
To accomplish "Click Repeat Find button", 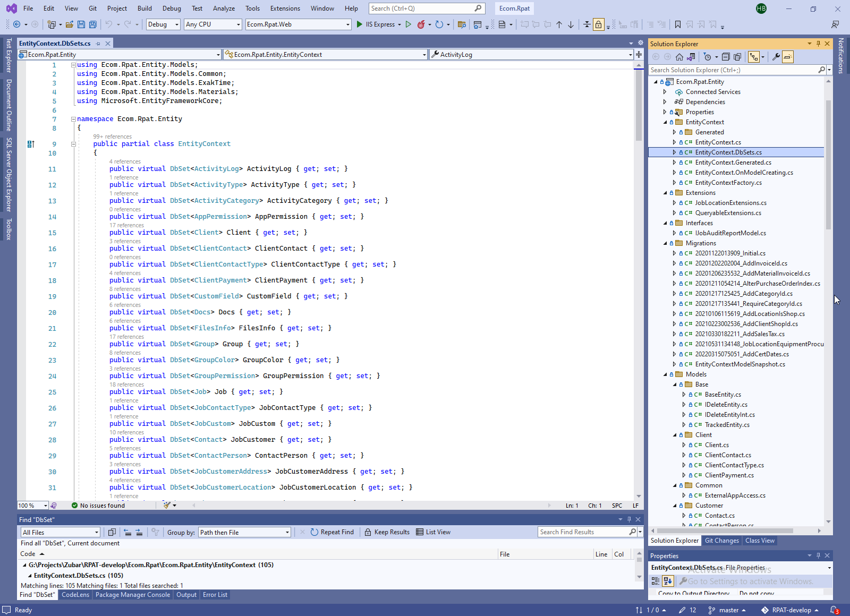I will pos(332,532).
